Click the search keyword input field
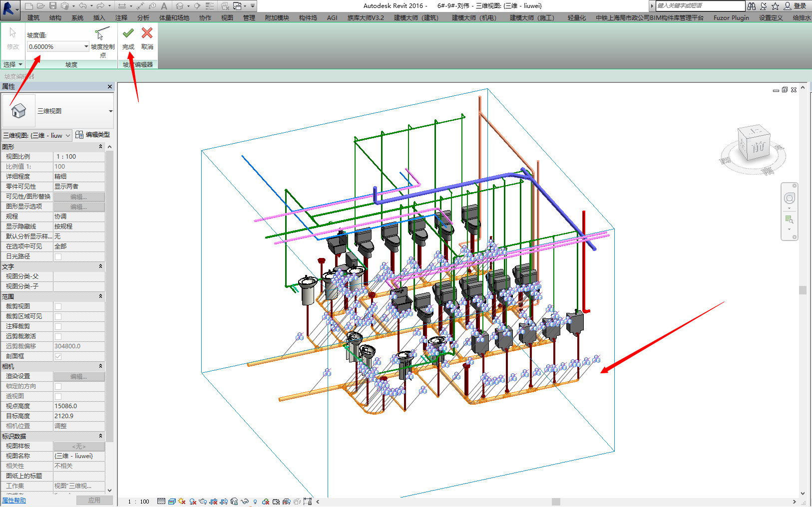Screen dimensions: 812x507 tap(699, 6)
